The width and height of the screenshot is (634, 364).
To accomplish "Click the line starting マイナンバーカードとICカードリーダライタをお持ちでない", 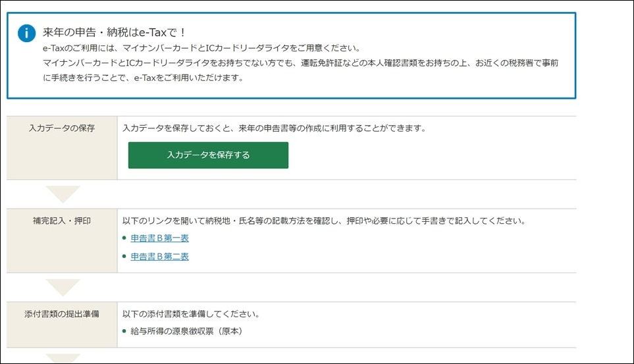I will pos(300,63).
